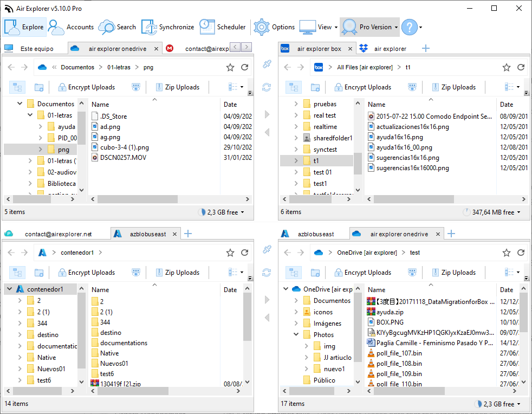Refresh the Box t1 folder listing
The image size is (532, 414).
521,67
